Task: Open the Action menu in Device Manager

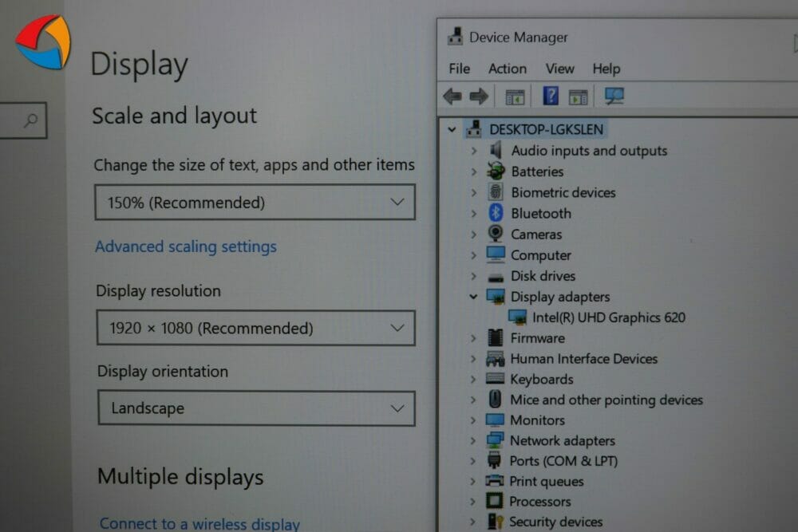Action: pyautogui.click(x=508, y=68)
